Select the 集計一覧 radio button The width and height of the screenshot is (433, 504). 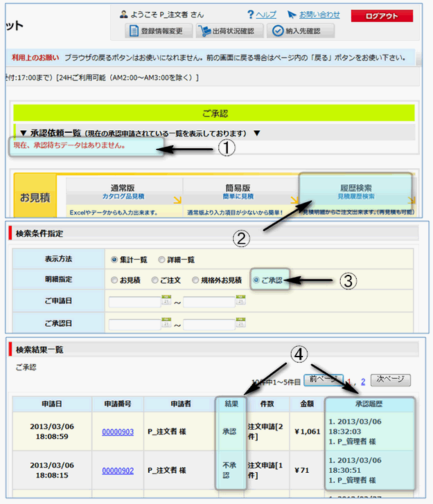pyautogui.click(x=114, y=260)
